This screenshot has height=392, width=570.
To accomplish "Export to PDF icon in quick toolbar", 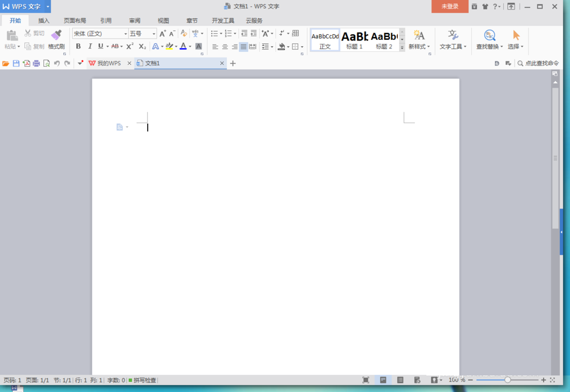I will 26,63.
